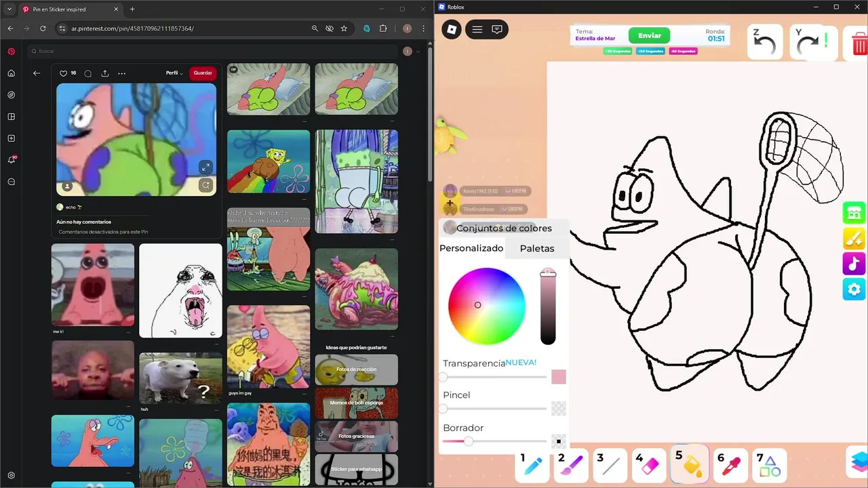Viewport: 868px width, 488px height.
Task: Open Pinterest notifications bell
Action: [11, 160]
